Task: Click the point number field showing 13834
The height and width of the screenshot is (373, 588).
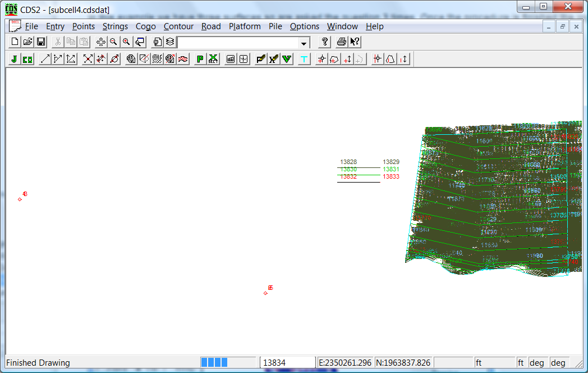Action: pyautogui.click(x=288, y=363)
